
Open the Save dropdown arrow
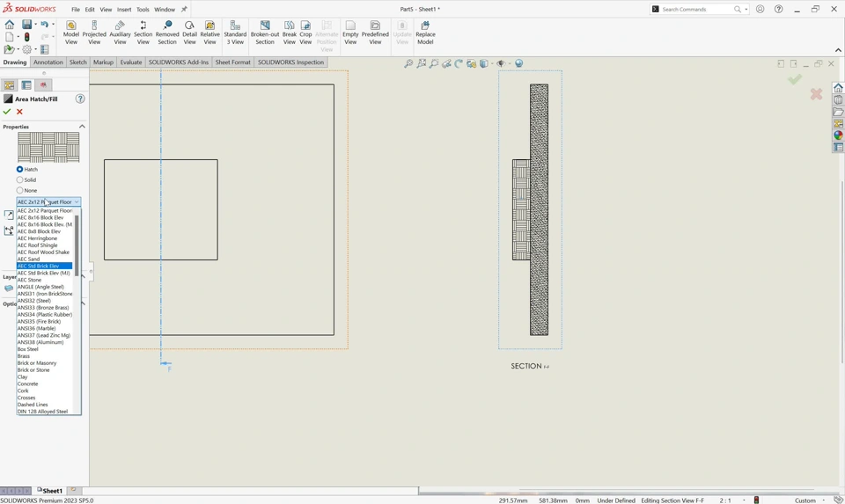click(35, 25)
